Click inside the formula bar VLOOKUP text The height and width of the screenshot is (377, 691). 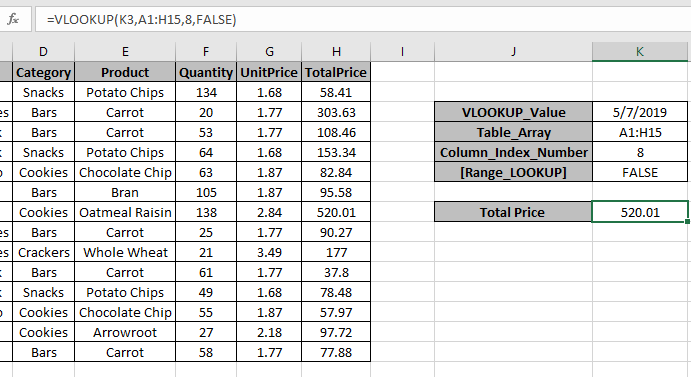click(x=141, y=20)
